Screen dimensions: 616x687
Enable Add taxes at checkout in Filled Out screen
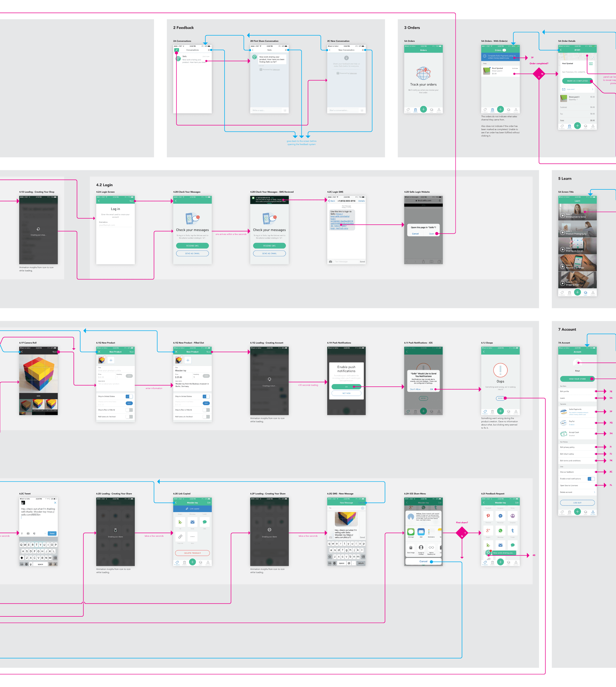tap(206, 417)
